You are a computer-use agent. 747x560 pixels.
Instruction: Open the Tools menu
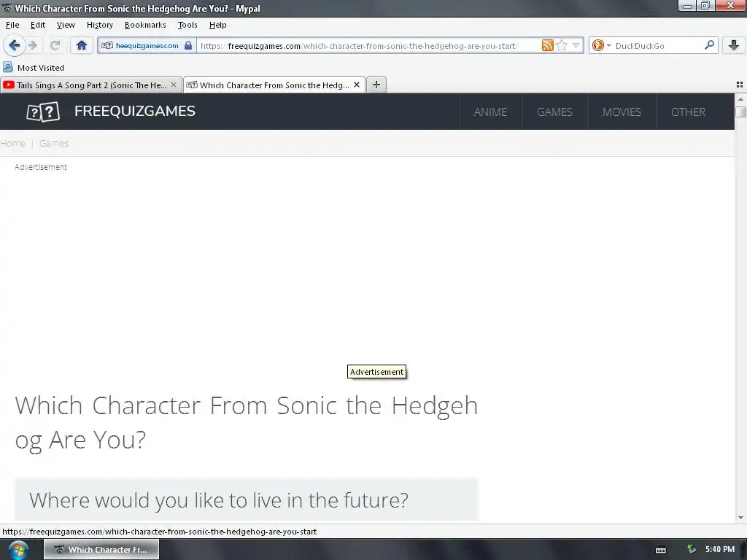pos(187,25)
